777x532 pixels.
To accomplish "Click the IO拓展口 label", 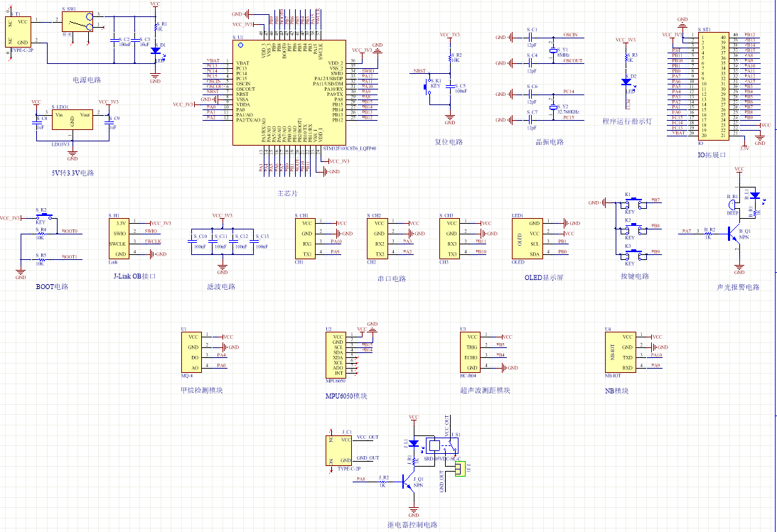I will pos(712,155).
